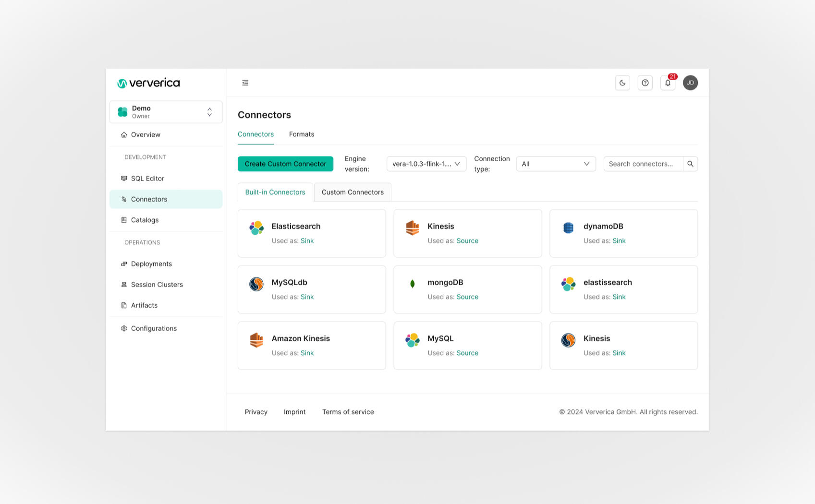Open the help question mark icon
The image size is (815, 504).
[x=645, y=83]
